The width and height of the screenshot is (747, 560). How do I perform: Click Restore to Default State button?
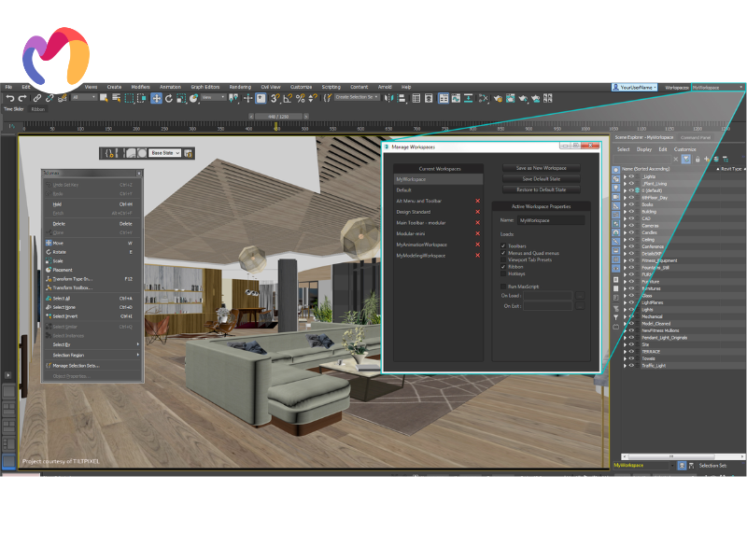[x=541, y=189]
